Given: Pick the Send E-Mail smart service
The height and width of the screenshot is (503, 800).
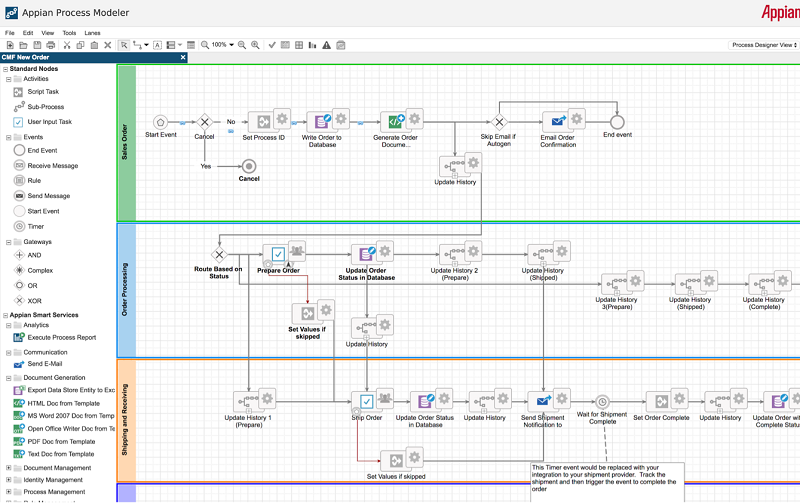Looking at the screenshot, I should (x=38, y=364).
